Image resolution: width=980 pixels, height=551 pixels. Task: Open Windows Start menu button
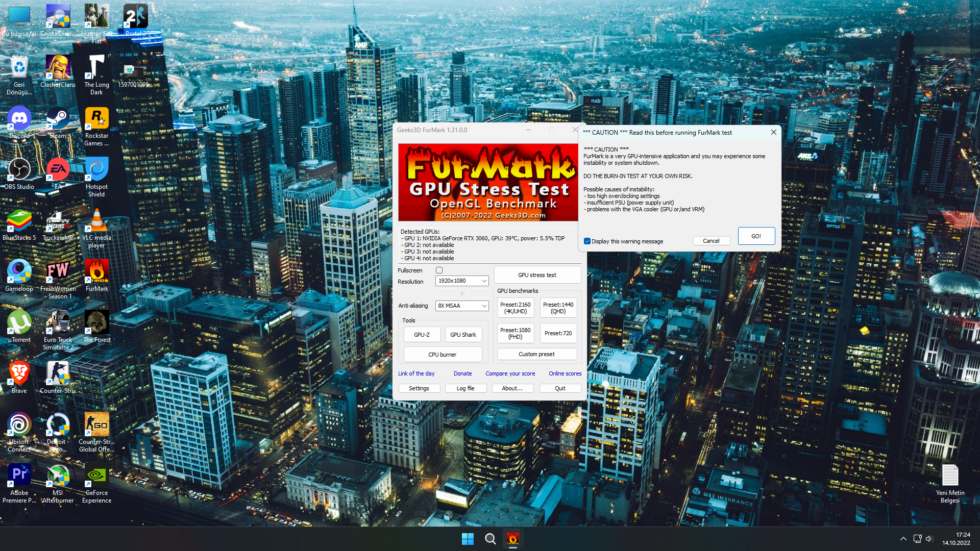coord(468,539)
